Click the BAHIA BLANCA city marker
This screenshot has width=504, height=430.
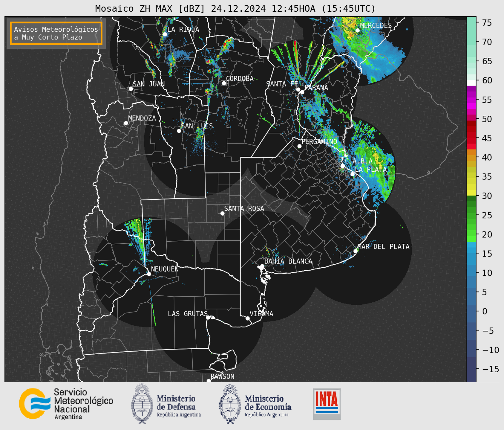point(262,266)
